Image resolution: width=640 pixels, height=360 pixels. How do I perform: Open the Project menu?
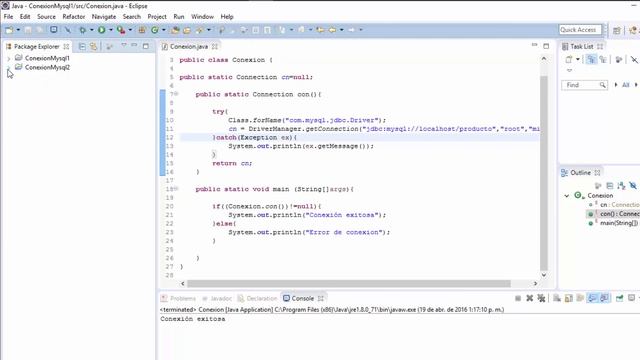[157, 17]
